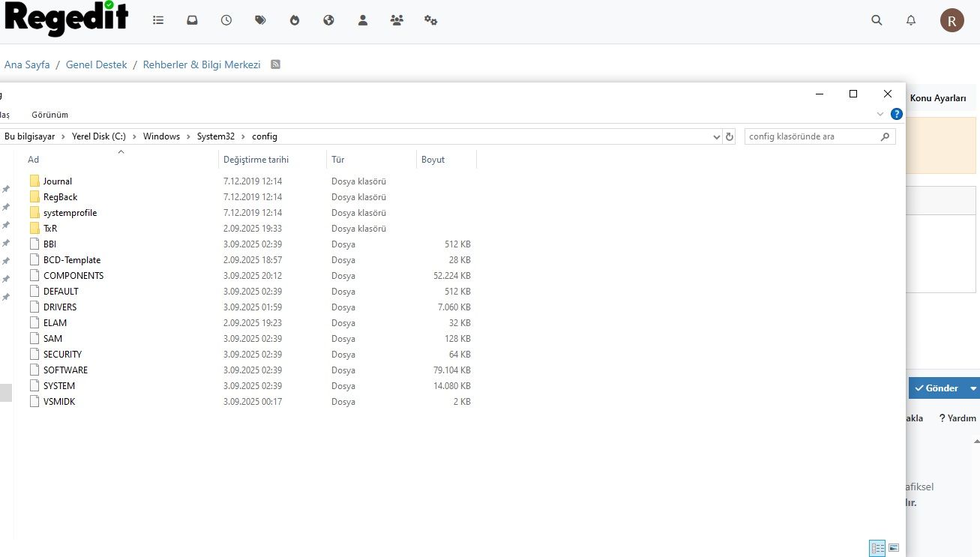Click the blue help icon in Explorer

coord(896,114)
